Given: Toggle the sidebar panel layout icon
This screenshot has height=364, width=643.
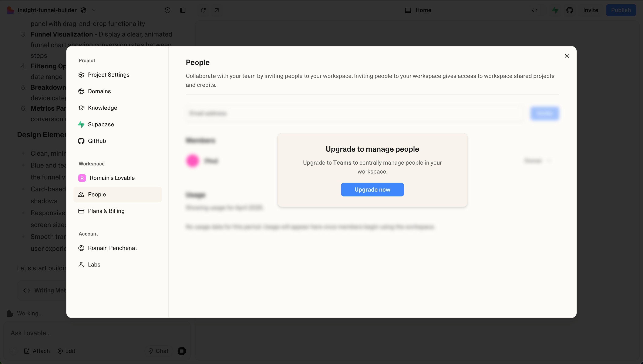Looking at the screenshot, I should click(x=183, y=10).
